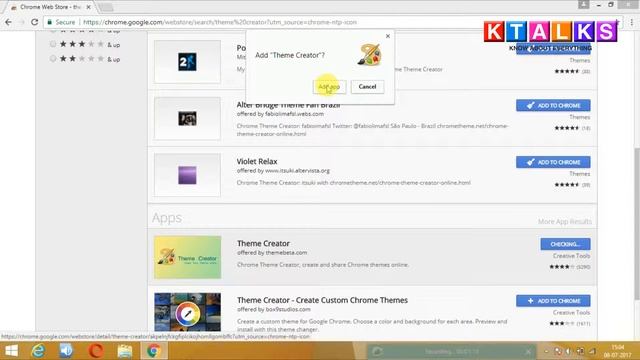The width and height of the screenshot is (640, 360).
Task: Open More App Results link
Action: 564,222
